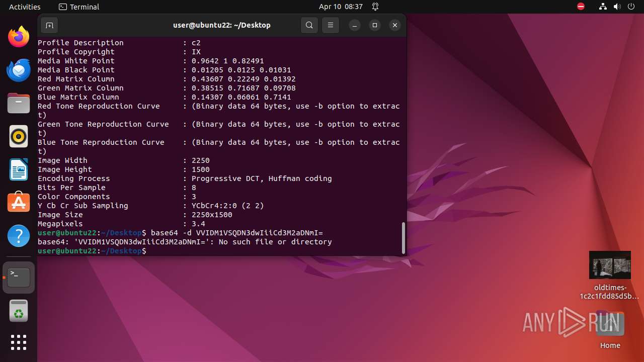Click the Green Matrix Column line

click(167, 88)
